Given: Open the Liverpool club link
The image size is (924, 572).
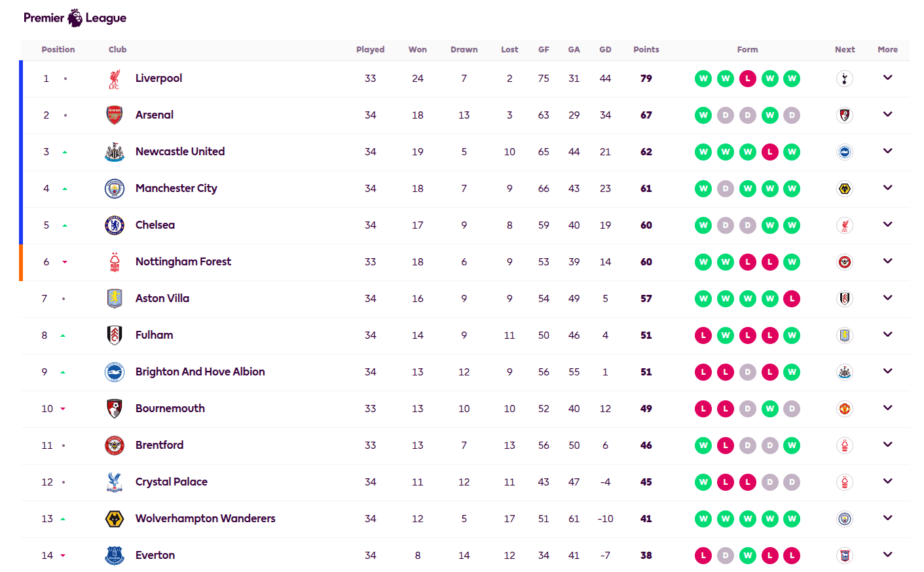Looking at the screenshot, I should coord(158,78).
